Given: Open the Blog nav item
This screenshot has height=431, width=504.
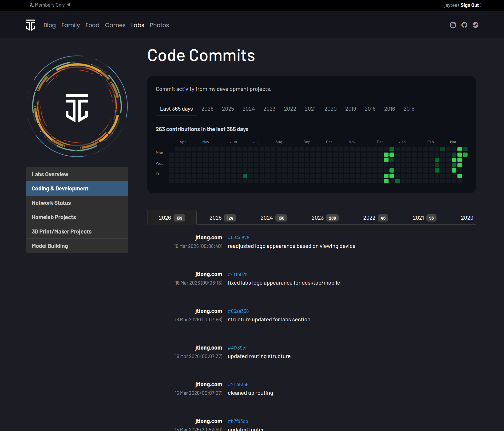Looking at the screenshot, I should [x=50, y=25].
